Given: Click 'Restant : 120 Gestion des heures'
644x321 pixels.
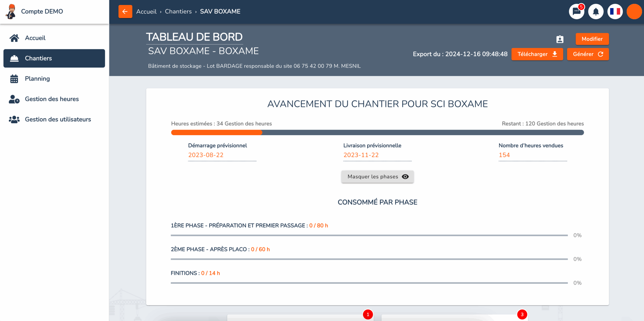Looking at the screenshot, I should click(x=543, y=124).
